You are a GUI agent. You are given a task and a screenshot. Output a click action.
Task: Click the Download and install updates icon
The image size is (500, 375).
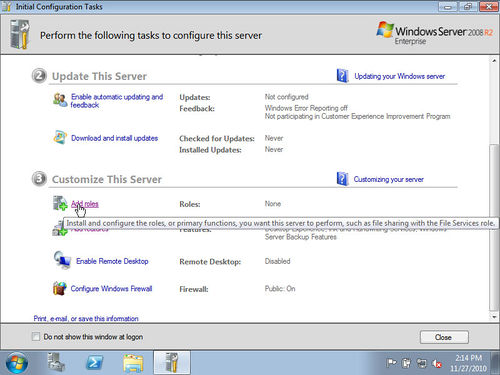60,137
